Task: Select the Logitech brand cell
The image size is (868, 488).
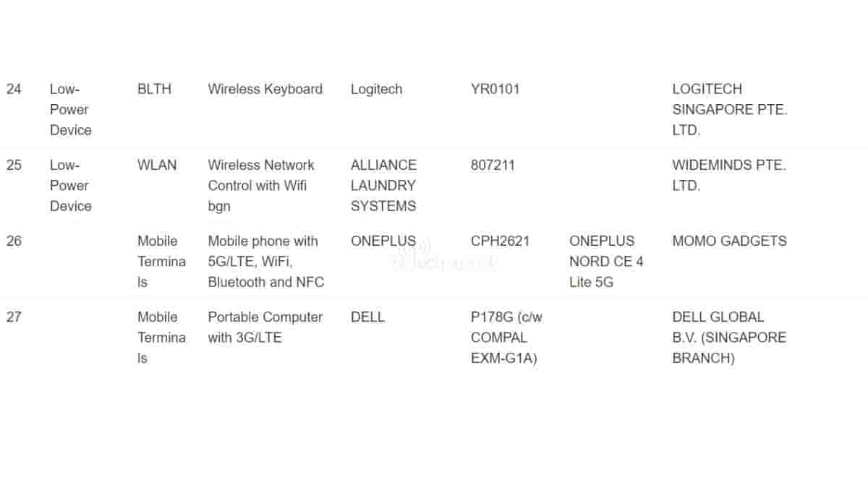Action: tap(376, 90)
